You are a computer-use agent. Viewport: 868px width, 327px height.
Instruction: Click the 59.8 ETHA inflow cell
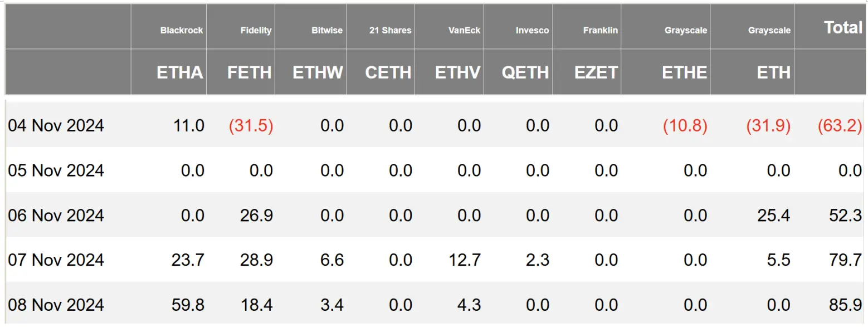pyautogui.click(x=189, y=305)
